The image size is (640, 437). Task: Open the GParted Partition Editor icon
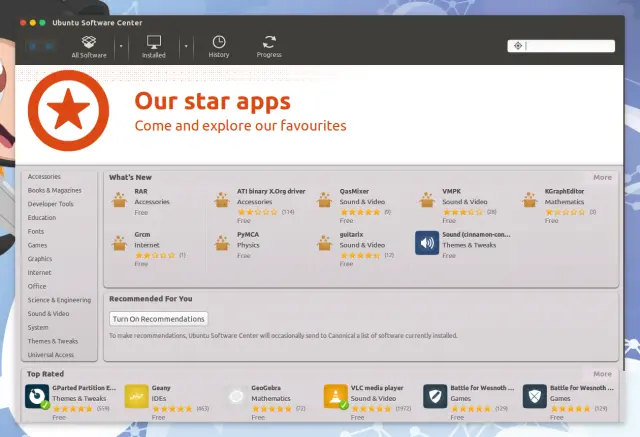[x=37, y=397]
